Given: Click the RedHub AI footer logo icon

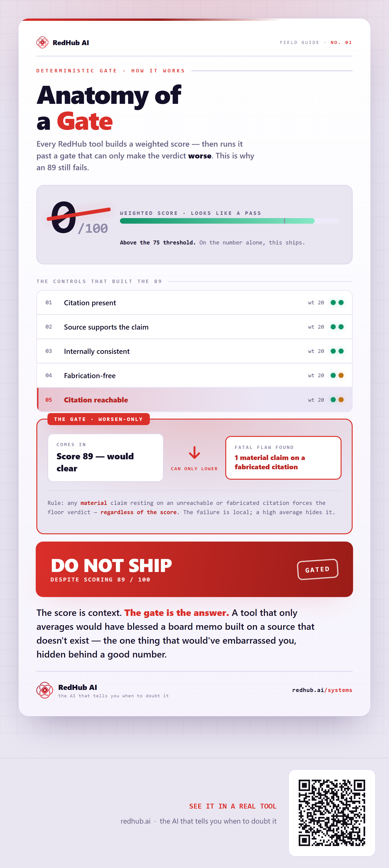Looking at the screenshot, I should pos(44,690).
